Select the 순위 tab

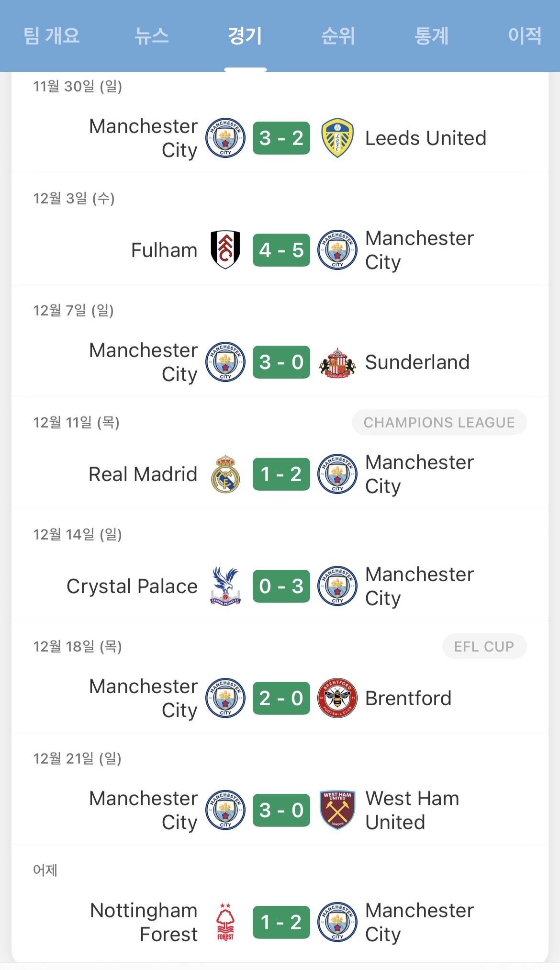coord(338,36)
